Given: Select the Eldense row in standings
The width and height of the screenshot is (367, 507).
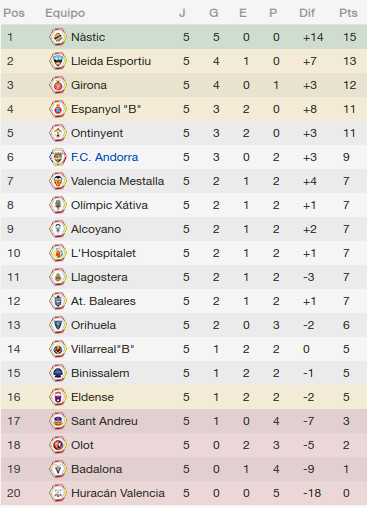Looking at the screenshot, I should point(184,397).
